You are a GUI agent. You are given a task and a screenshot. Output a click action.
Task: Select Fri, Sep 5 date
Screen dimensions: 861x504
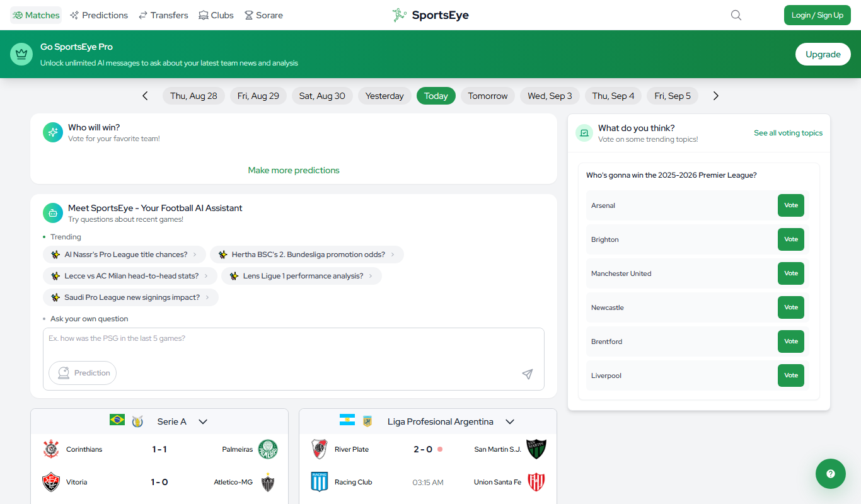coord(673,96)
